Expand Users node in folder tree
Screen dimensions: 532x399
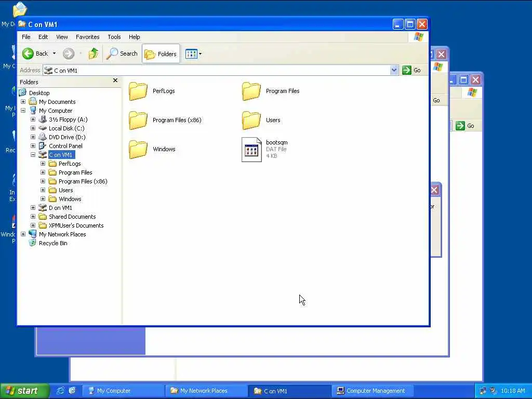click(43, 190)
